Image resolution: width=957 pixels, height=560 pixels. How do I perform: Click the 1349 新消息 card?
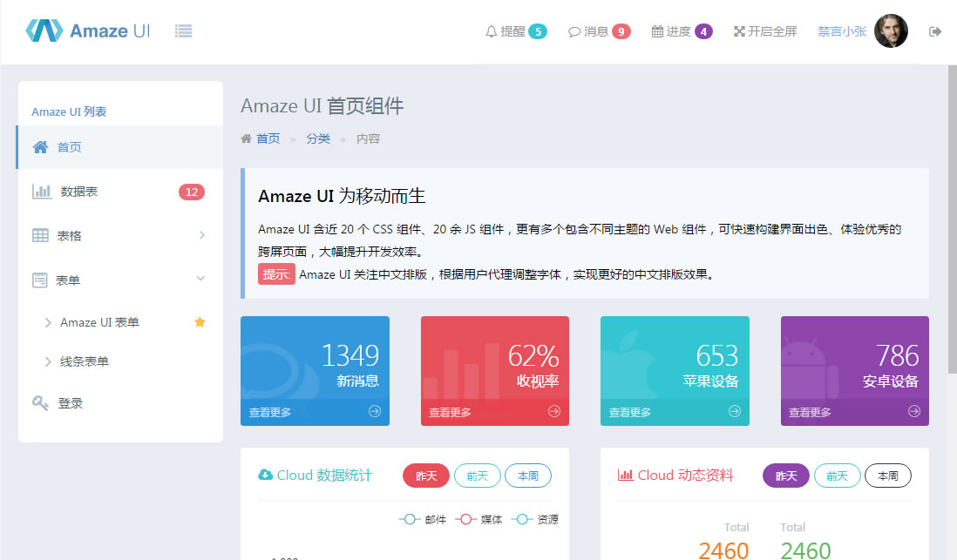point(315,370)
